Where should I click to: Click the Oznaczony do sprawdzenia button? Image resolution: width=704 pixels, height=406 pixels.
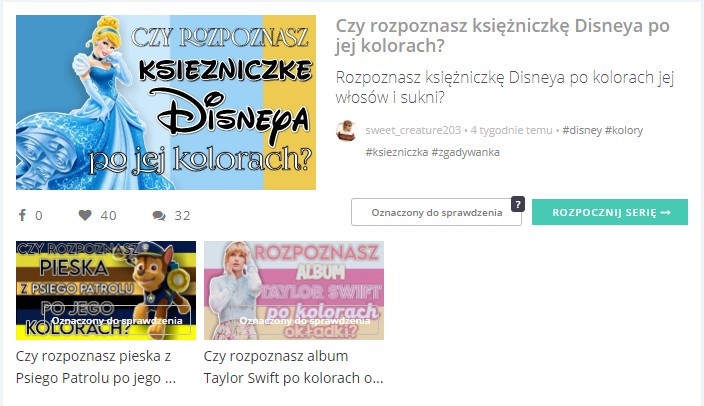click(436, 212)
